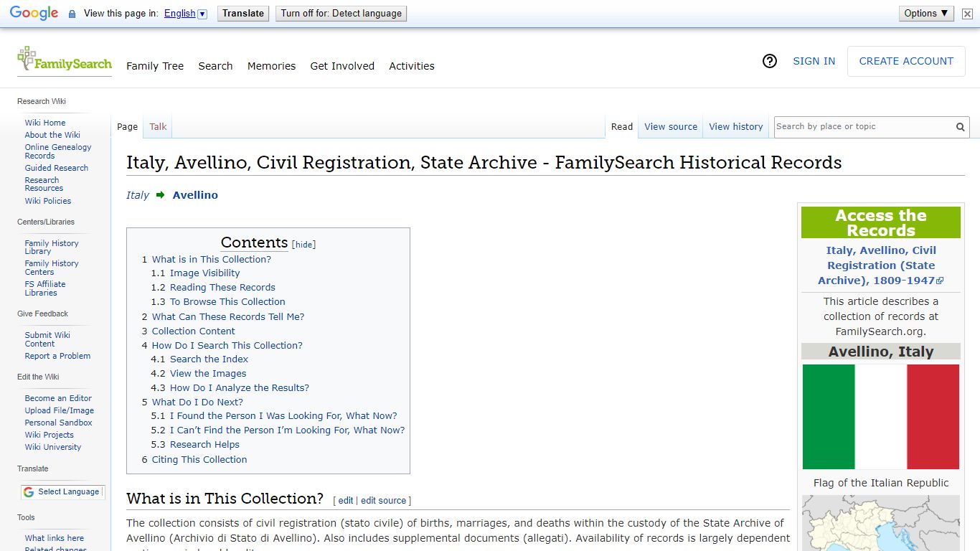Click the Google logo in translate bar

[34, 13]
